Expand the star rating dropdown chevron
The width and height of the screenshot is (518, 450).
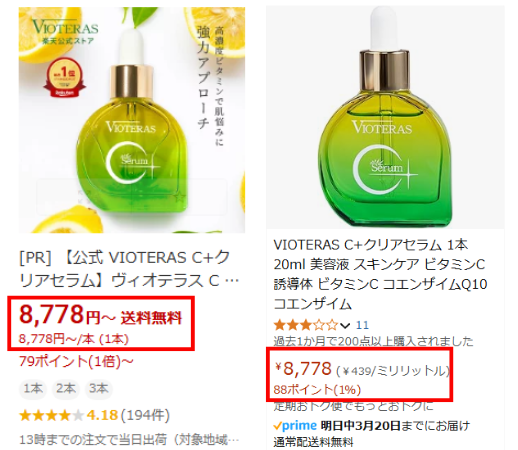coord(345,325)
